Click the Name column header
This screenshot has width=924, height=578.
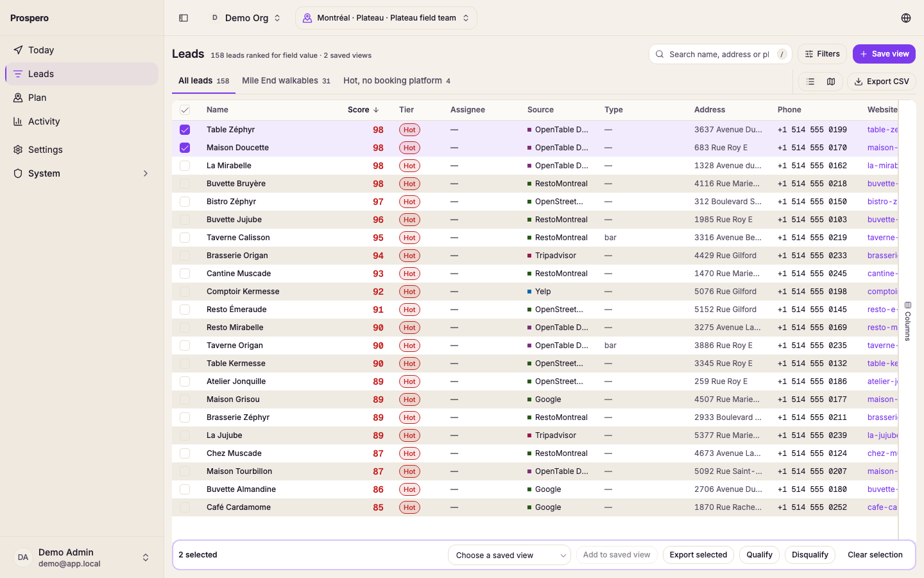218,110
